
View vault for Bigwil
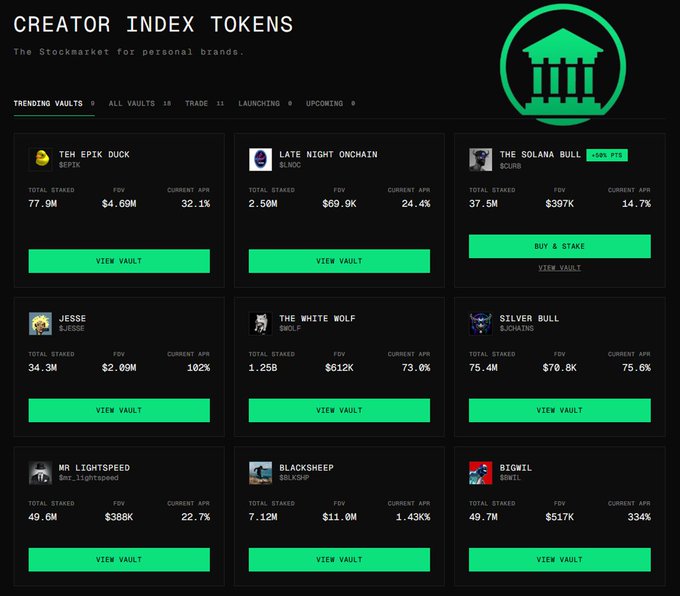(559, 560)
